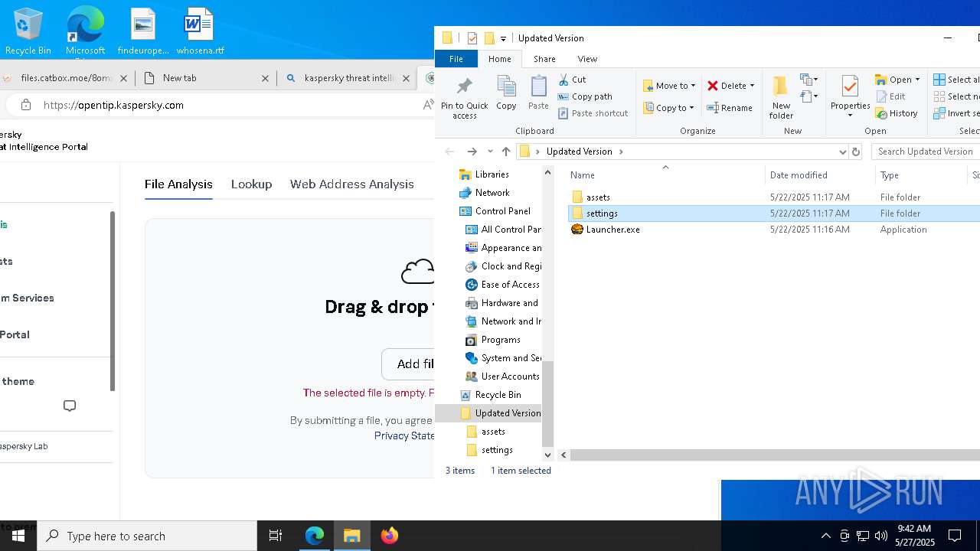Open Web Address Analysis tab
Screen dimensions: 980x551
point(351,184)
